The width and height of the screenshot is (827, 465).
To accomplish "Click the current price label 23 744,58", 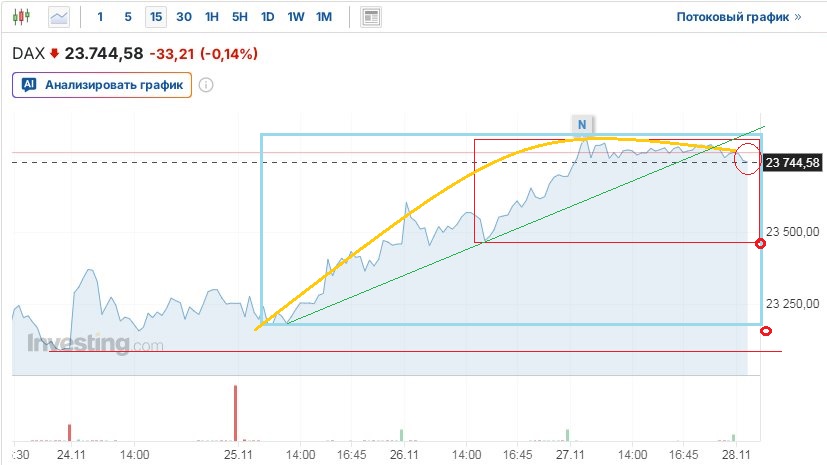I will pos(792,162).
